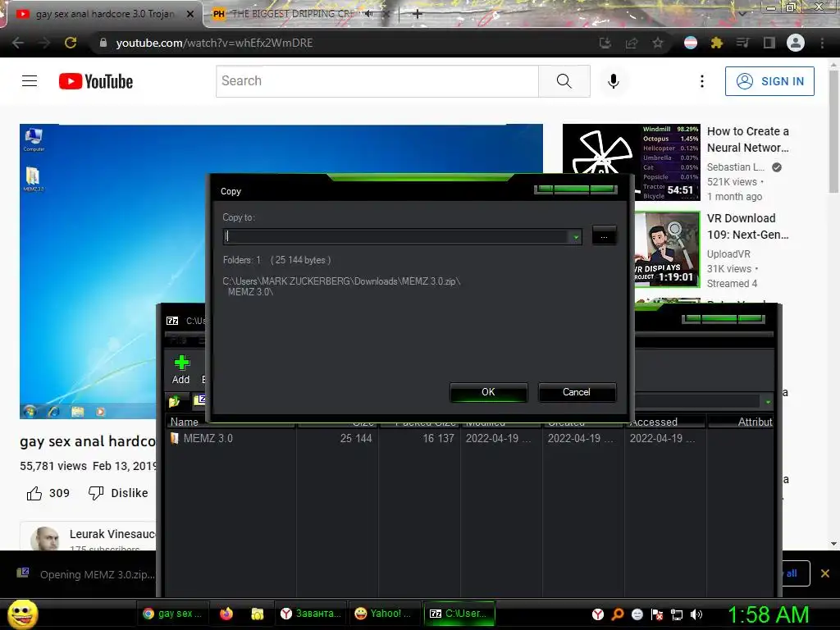Switch to the Yandex taskbar window
Screen dimensions: 840x630
click(312, 614)
